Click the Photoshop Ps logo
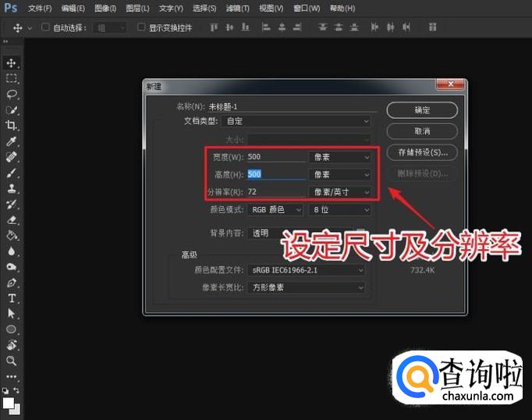The height and width of the screenshot is (420, 532). click(10, 8)
